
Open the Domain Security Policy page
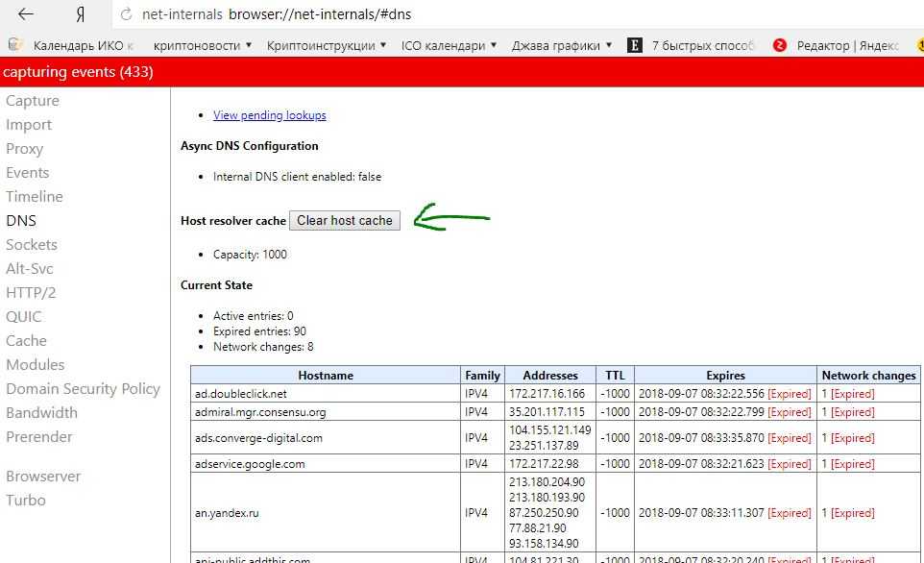[83, 389]
